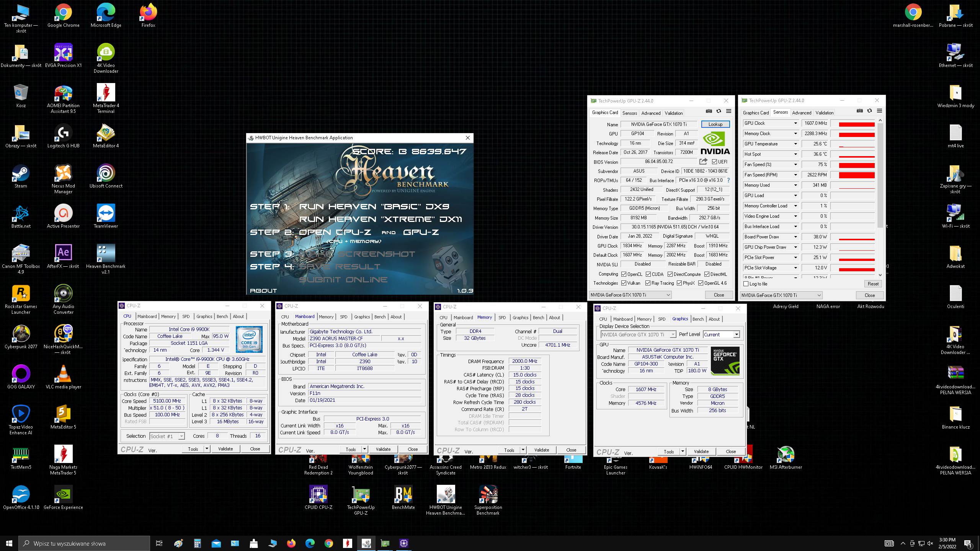Open VLC media player desktop icon
This screenshot has height=551, width=980.
pos(63,377)
